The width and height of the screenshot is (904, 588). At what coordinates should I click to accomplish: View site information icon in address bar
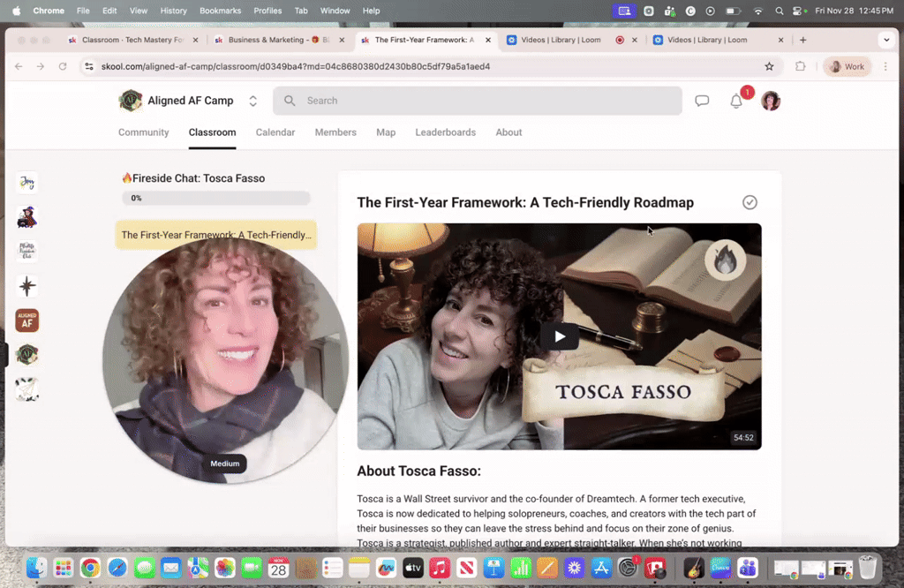point(89,66)
